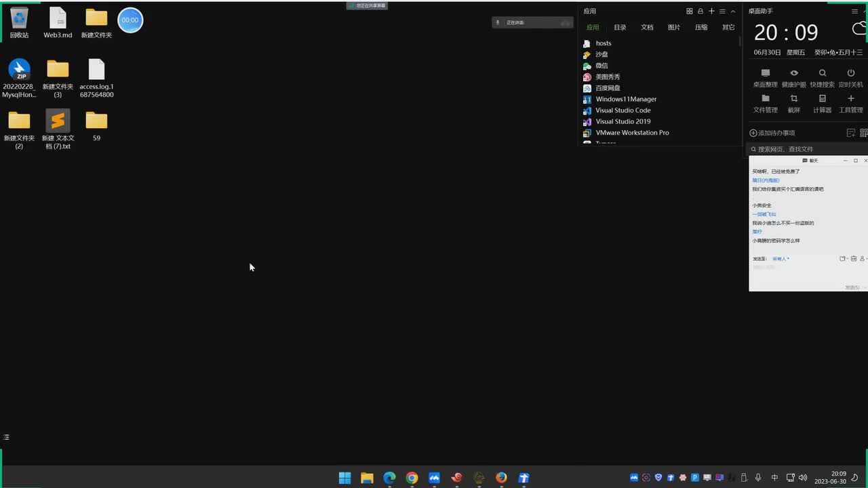Select the Web3.md file on the desktop
This screenshot has height=488, width=868.
coord(58,23)
